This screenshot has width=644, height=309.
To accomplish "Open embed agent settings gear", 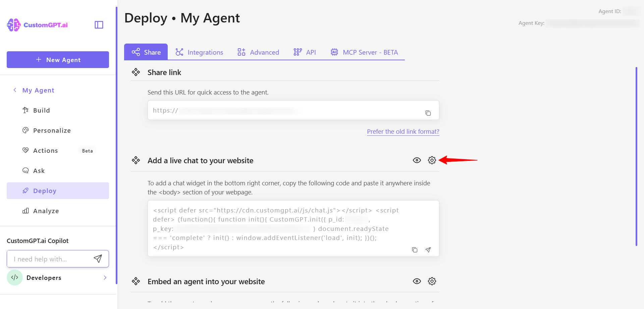I will point(432,281).
